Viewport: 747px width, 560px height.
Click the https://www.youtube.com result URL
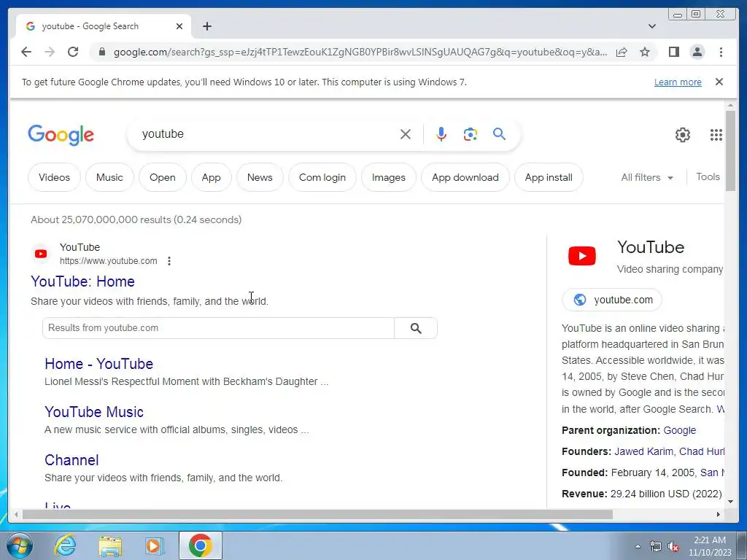108,261
